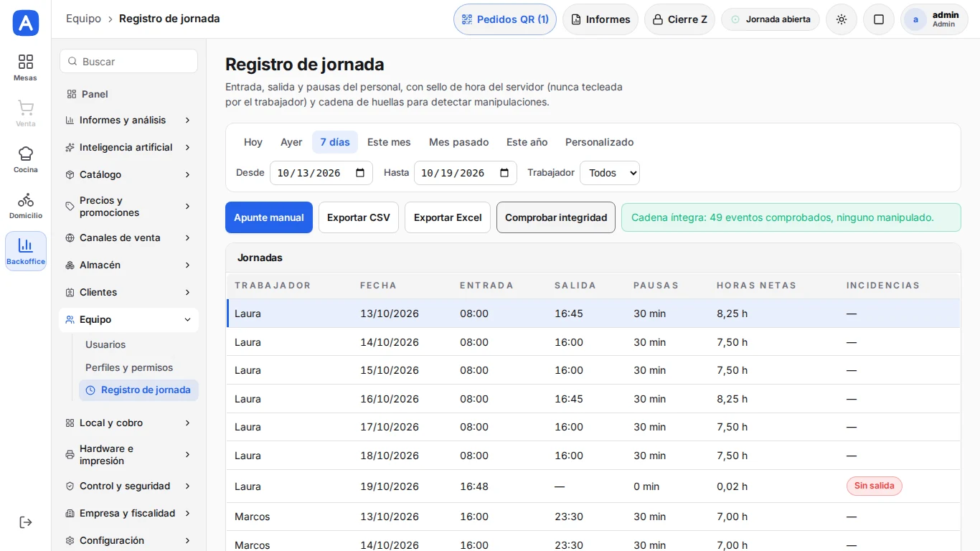Click the logout icon in left rail
This screenshot has height=551, width=980.
click(26, 522)
